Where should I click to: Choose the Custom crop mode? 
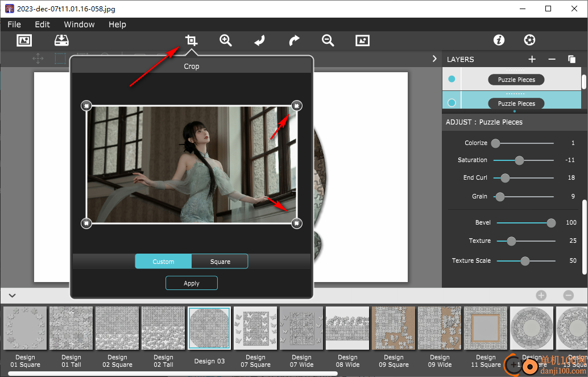[x=163, y=262]
